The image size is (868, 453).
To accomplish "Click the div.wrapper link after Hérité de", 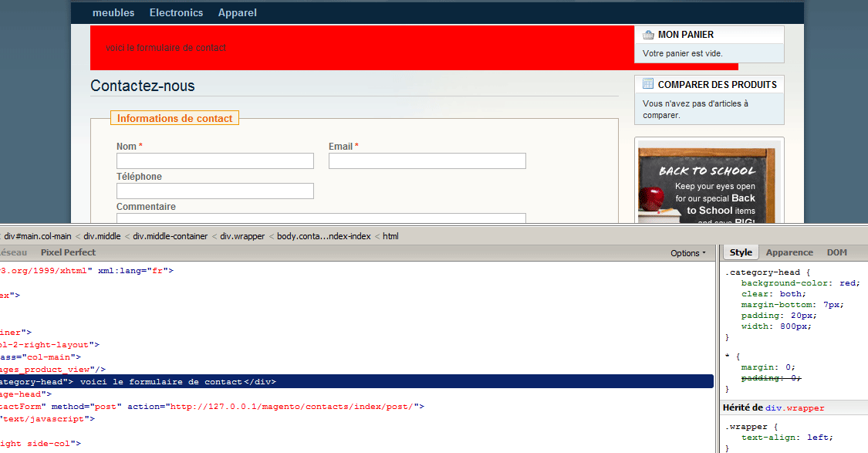I will 795,408.
